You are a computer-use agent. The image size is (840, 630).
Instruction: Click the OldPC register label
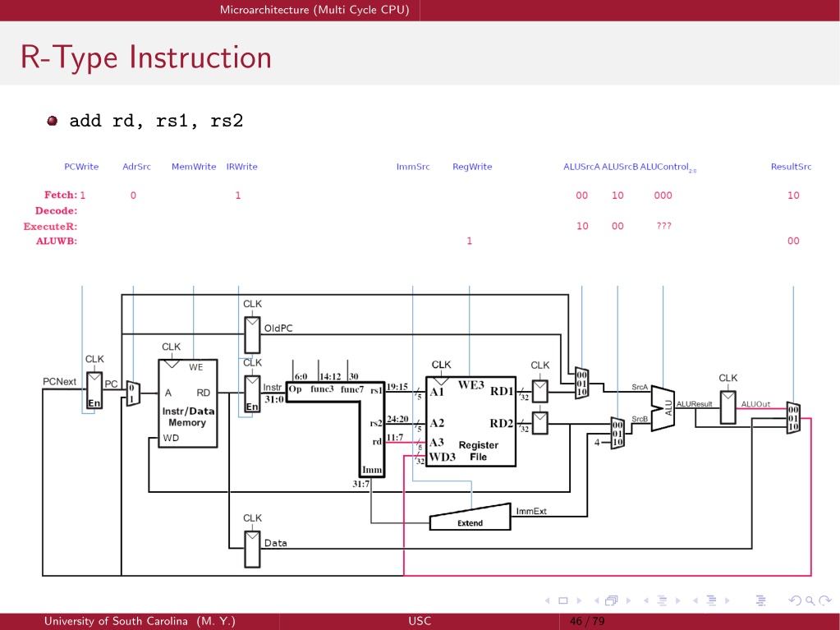278,329
